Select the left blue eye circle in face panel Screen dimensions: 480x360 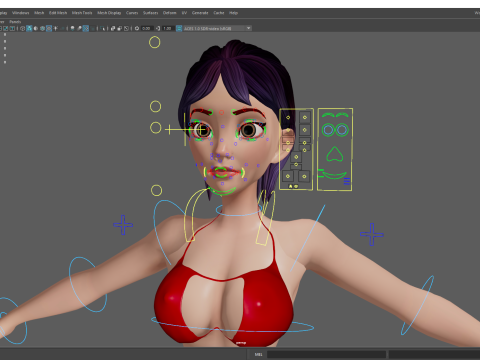coord(328,130)
